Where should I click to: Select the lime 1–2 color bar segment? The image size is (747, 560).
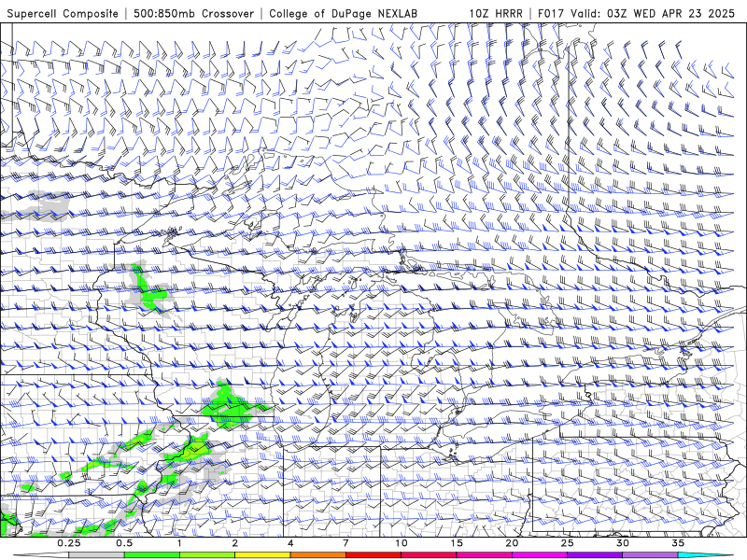point(206,555)
